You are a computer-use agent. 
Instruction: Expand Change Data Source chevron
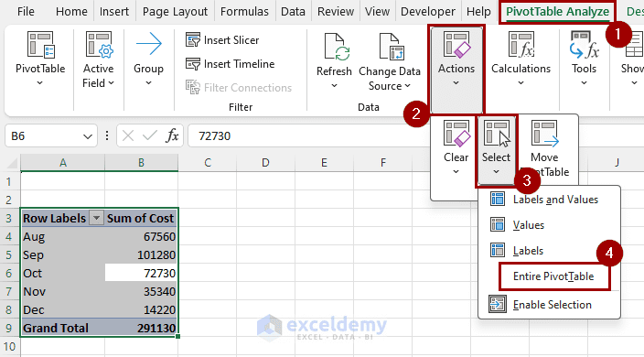[x=407, y=86]
